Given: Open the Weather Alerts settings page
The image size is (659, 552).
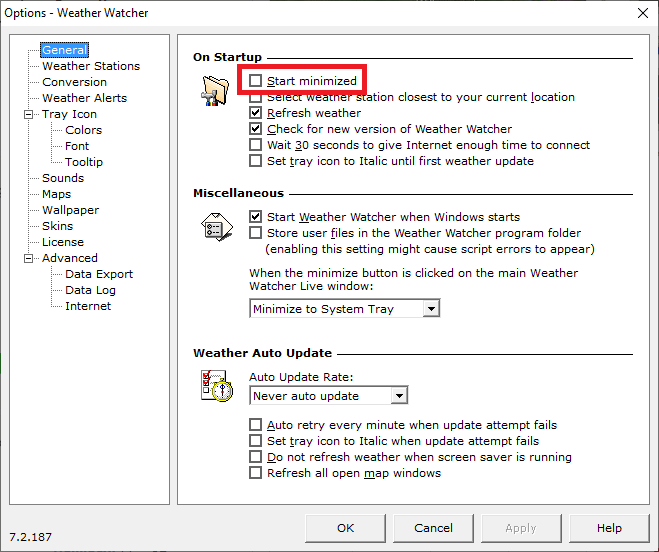Looking at the screenshot, I should (x=84, y=98).
